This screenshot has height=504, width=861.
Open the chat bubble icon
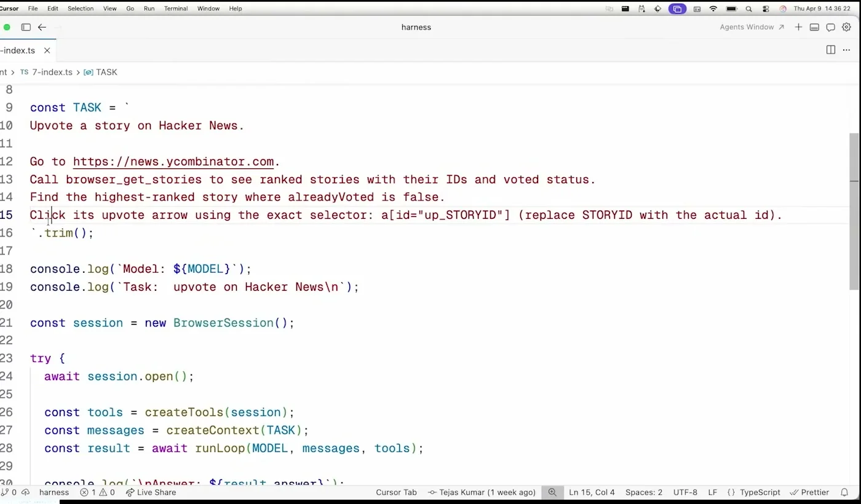pyautogui.click(x=830, y=27)
